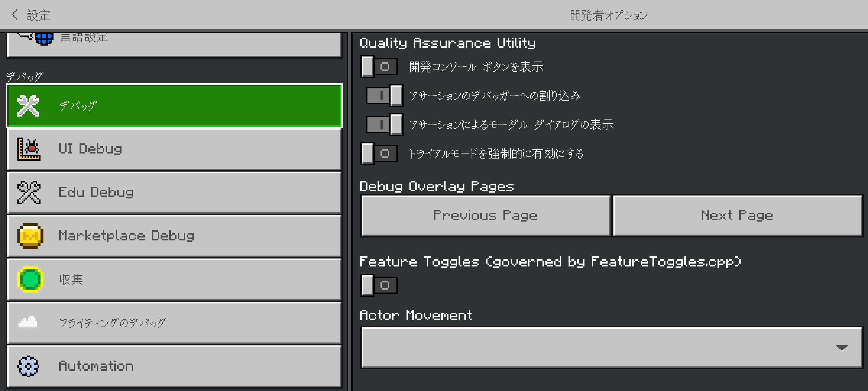Click the UI Debug bug ruler icon
This screenshot has height=391, width=868.
point(29,149)
